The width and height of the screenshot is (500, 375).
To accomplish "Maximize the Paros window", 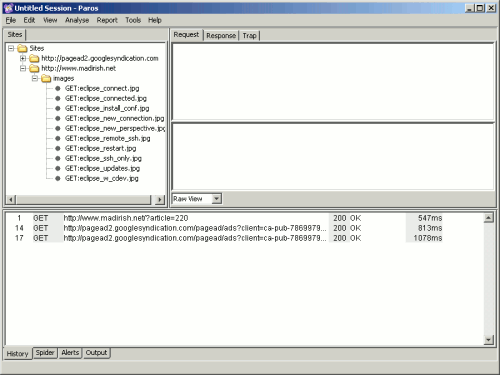I will [480, 8].
